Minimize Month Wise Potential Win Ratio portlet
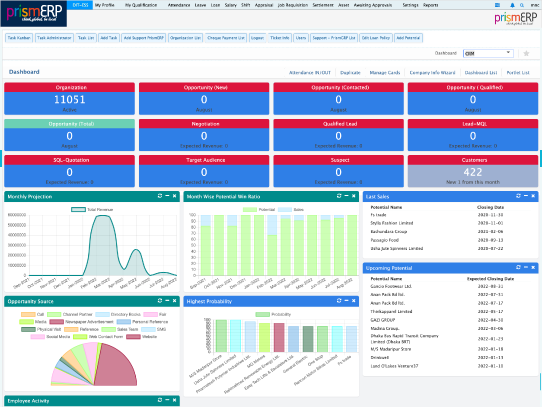 coord(346,196)
